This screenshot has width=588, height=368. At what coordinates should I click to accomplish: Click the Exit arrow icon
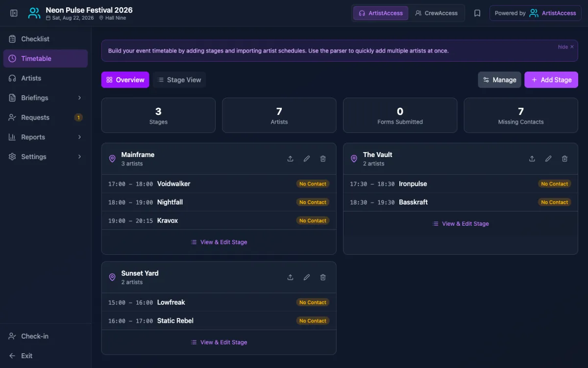point(12,356)
